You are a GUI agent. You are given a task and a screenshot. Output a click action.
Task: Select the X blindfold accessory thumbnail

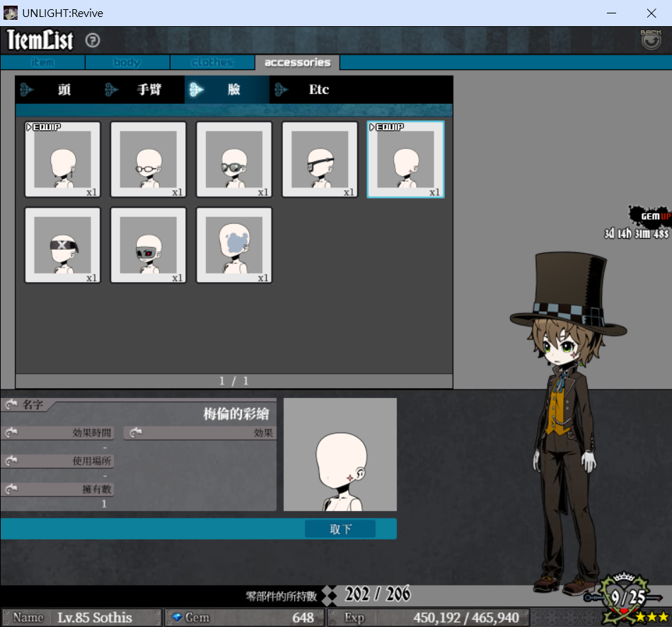[62, 245]
